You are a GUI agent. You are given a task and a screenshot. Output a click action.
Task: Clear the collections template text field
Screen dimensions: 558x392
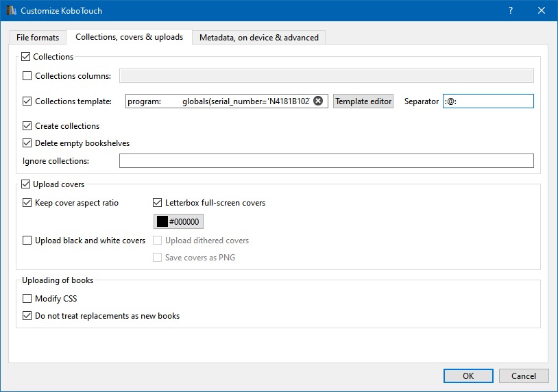(318, 101)
